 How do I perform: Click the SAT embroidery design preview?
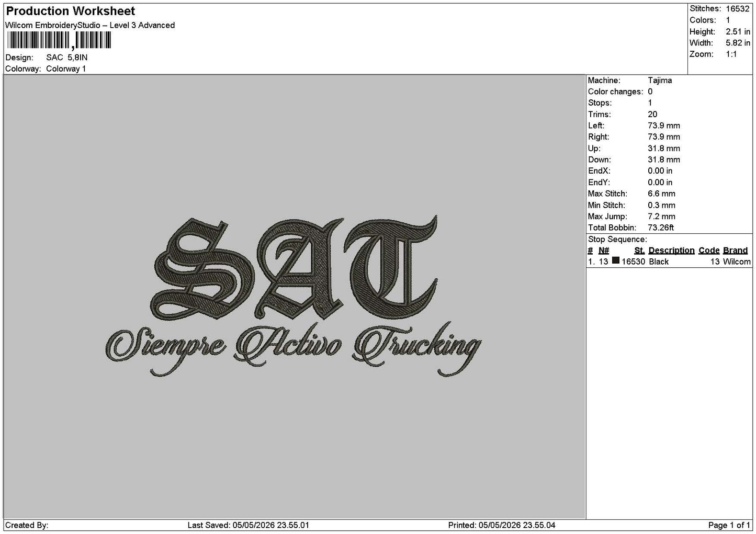click(292, 296)
